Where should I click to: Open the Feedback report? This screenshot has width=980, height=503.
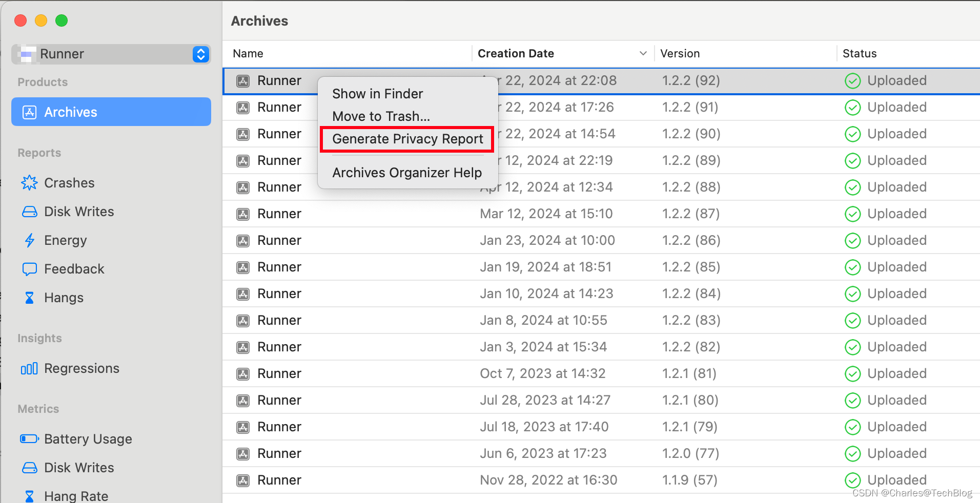tap(74, 269)
